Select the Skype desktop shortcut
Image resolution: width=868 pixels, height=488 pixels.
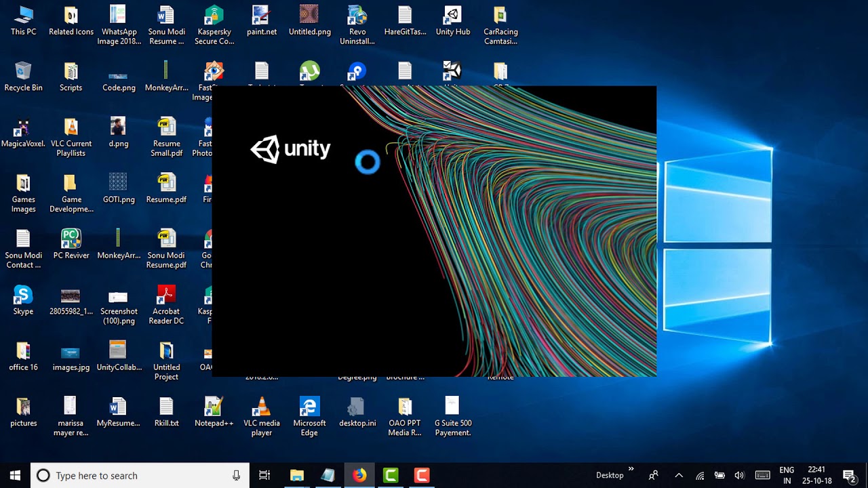23,301
